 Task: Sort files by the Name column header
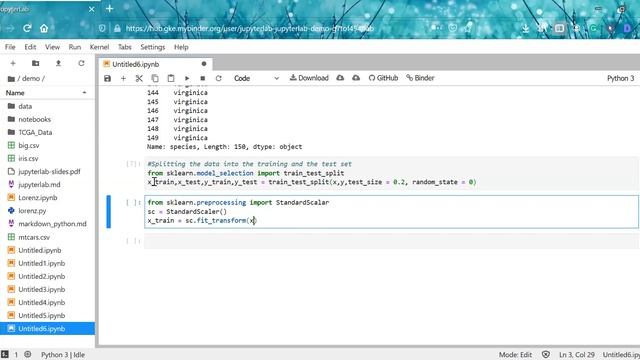click(47, 93)
